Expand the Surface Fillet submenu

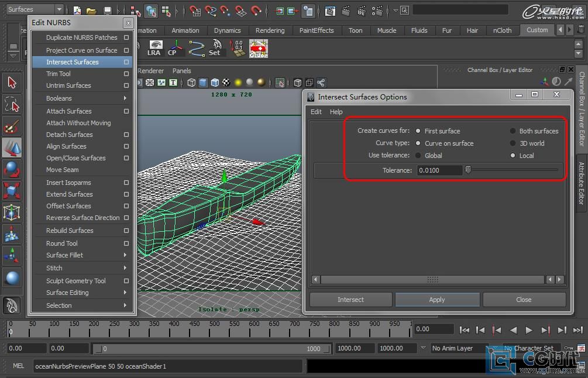click(x=82, y=255)
